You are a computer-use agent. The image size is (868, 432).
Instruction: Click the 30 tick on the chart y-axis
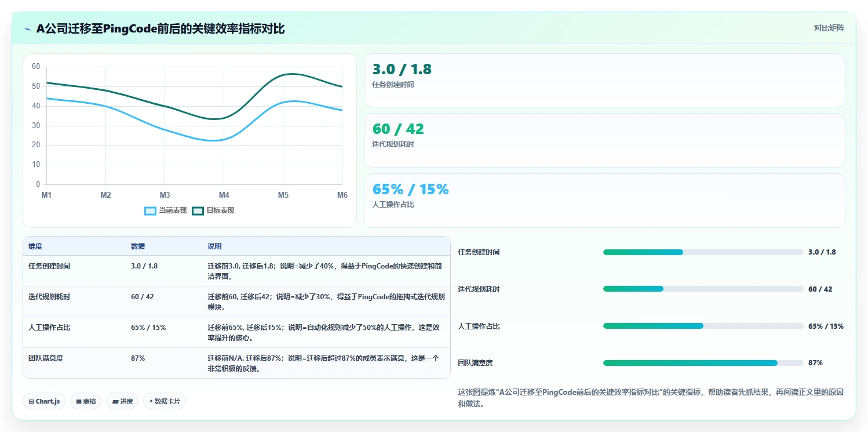[x=36, y=125]
